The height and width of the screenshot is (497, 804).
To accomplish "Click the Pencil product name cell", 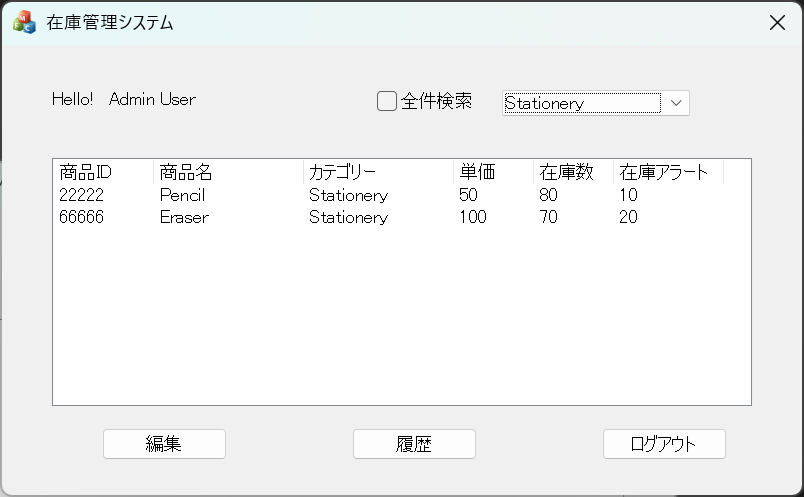I will tap(182, 195).
